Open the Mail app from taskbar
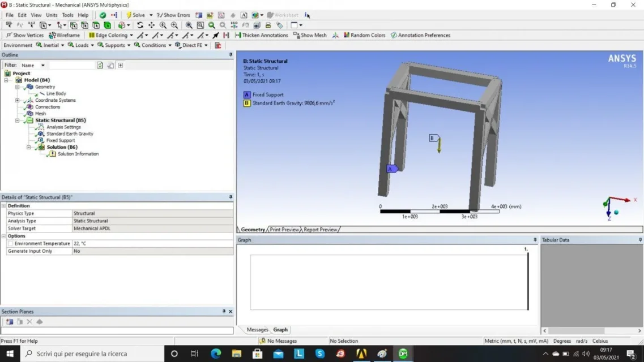This screenshot has height=362, width=644. (x=278, y=354)
